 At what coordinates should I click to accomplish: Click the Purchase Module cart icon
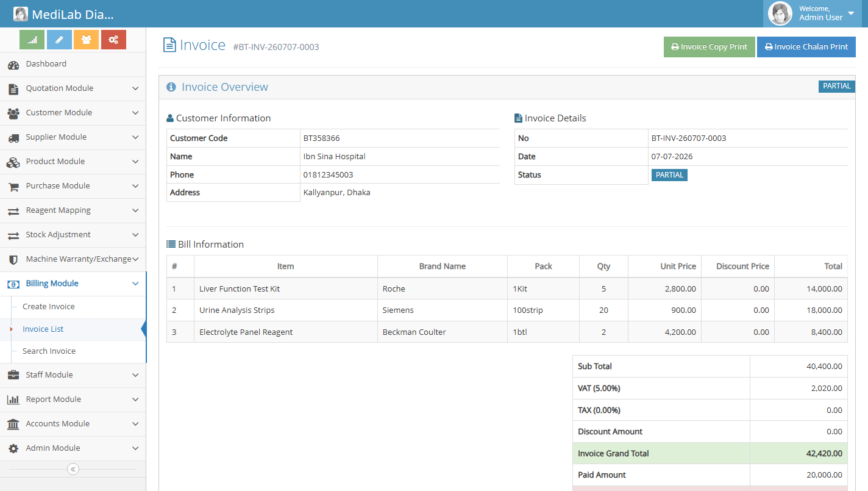13,187
